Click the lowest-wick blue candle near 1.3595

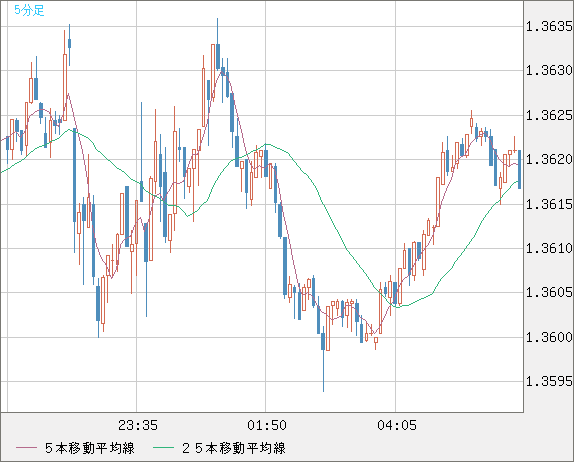coord(323,359)
